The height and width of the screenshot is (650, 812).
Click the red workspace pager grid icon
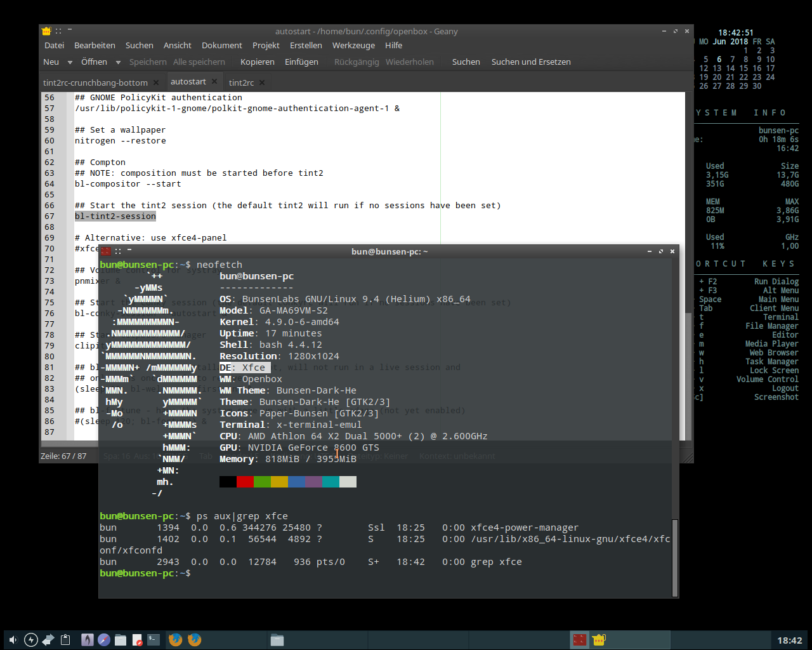[580, 640]
